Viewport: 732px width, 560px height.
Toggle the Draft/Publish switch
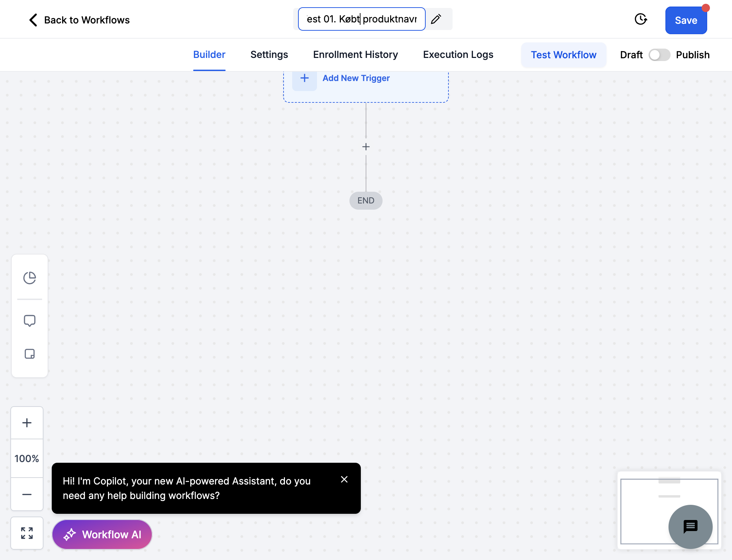[x=659, y=55]
